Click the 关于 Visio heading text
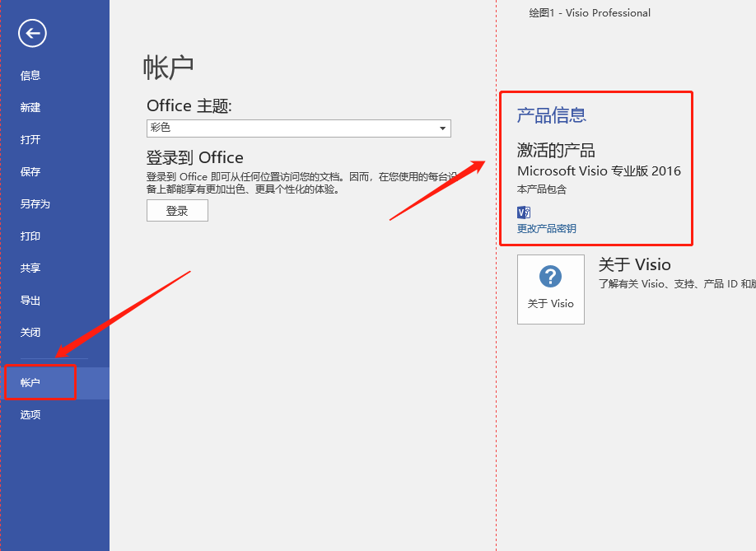The height and width of the screenshot is (551, 756). point(634,264)
